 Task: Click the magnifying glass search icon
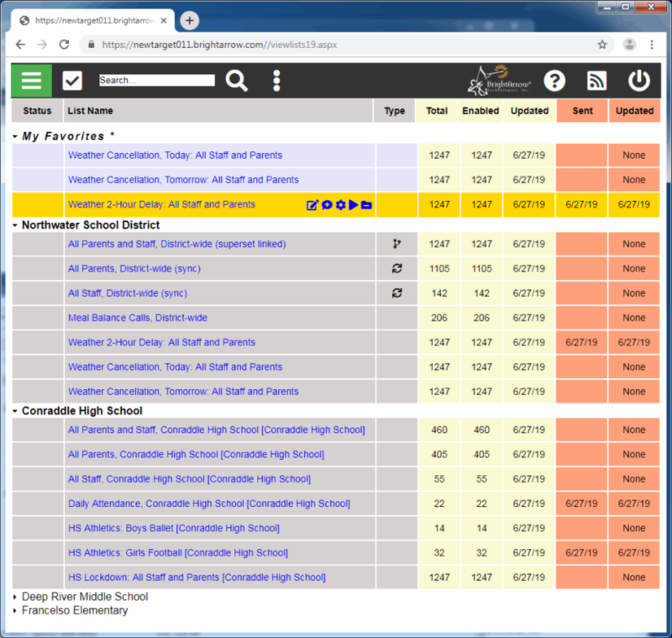click(237, 81)
